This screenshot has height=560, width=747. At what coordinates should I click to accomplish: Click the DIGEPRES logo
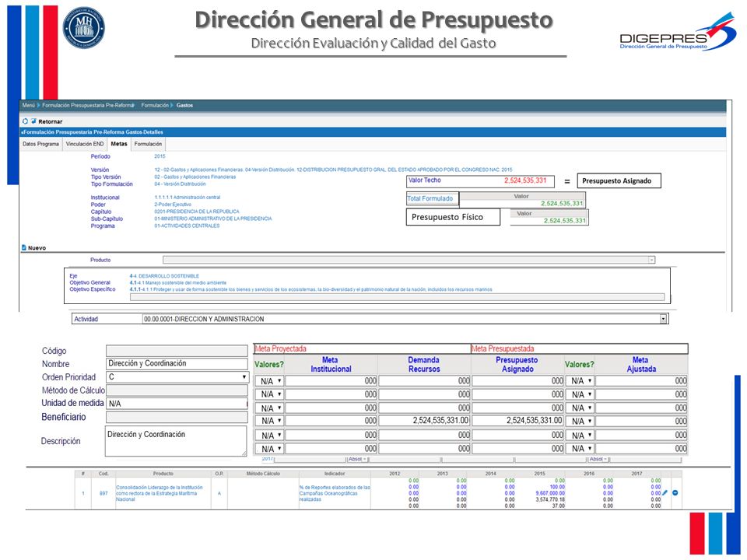(677, 33)
